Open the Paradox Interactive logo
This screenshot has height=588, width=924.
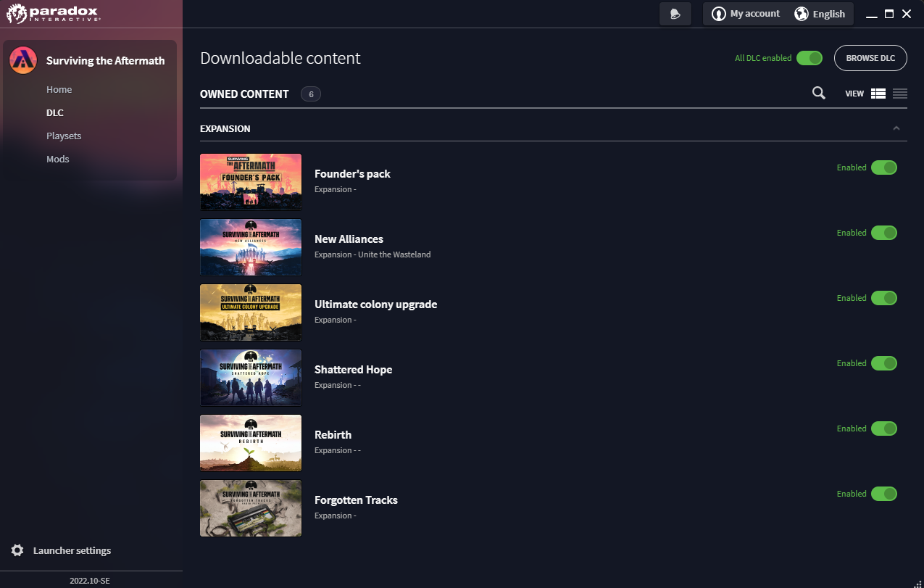54,13
